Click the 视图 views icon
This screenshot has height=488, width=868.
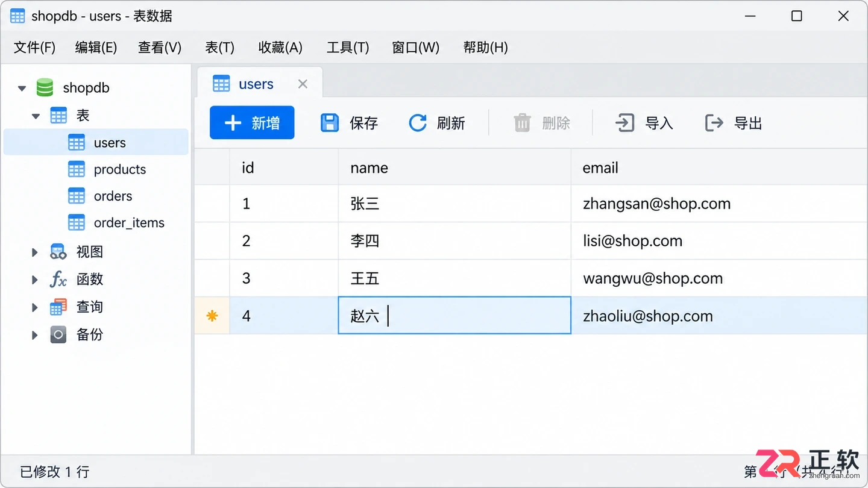(x=58, y=252)
